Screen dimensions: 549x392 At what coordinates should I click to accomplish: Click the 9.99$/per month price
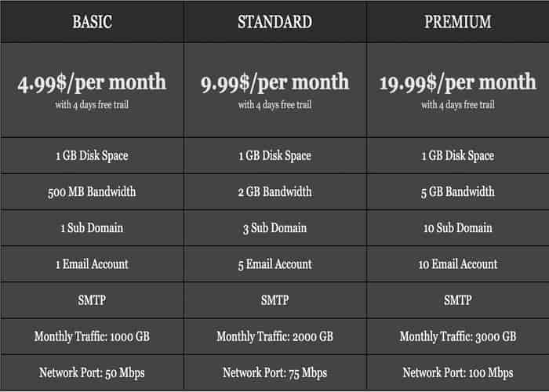point(274,82)
